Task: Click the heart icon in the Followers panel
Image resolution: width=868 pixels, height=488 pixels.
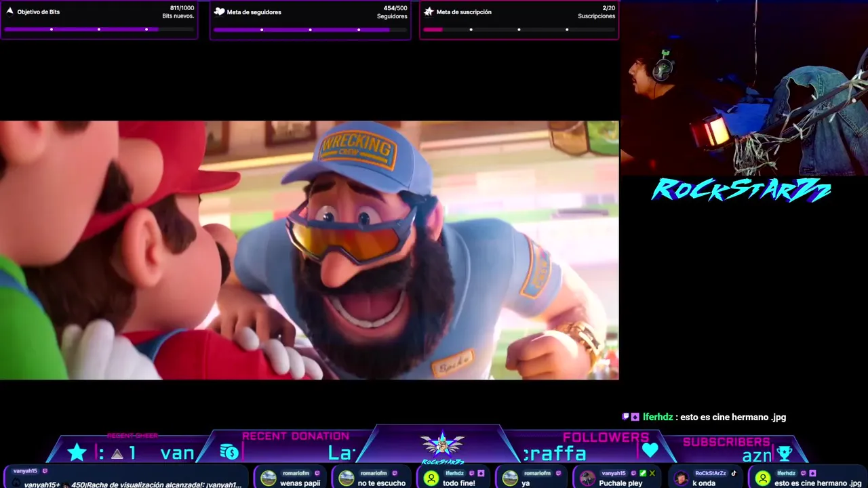Action: pyautogui.click(x=650, y=450)
